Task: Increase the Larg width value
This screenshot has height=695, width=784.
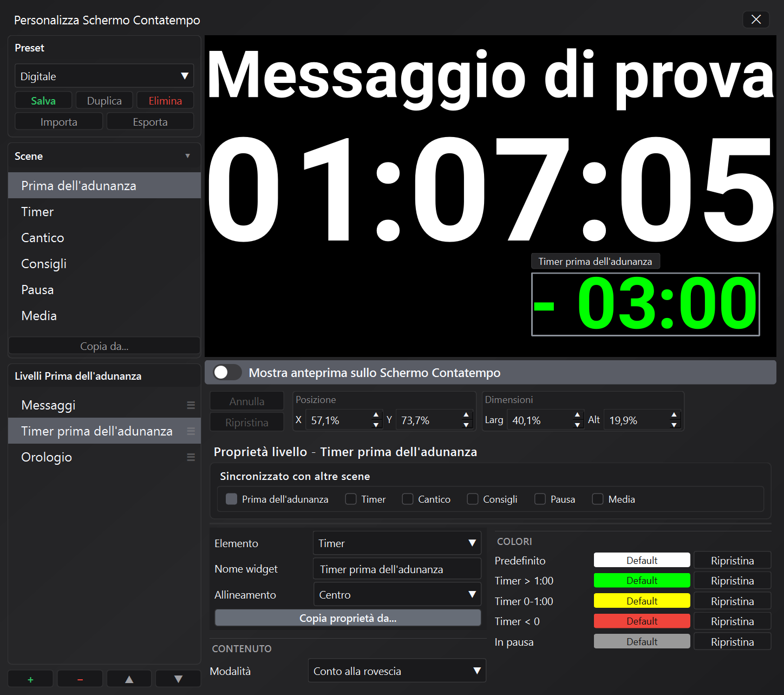Action: (577, 415)
